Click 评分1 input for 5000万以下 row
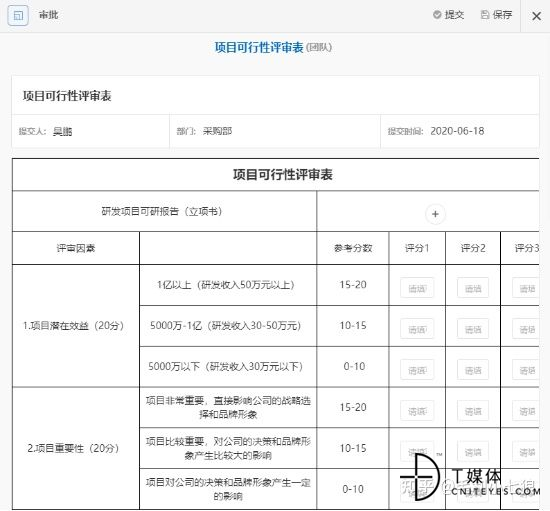Screen dimensions: 550x511 click(x=417, y=370)
